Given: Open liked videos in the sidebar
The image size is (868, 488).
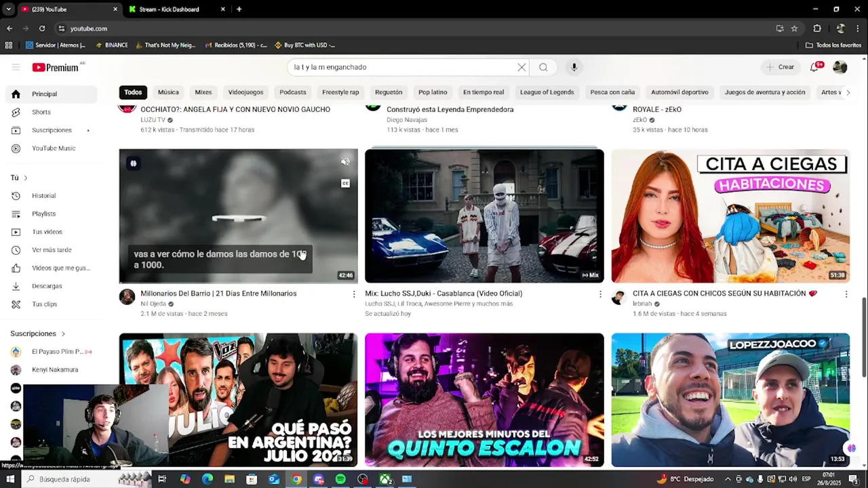Looking at the screenshot, I should (52, 268).
